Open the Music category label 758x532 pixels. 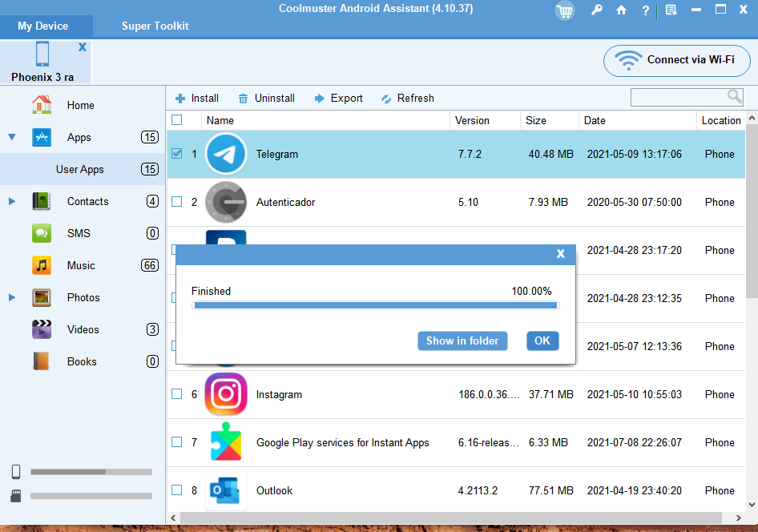coord(81,265)
